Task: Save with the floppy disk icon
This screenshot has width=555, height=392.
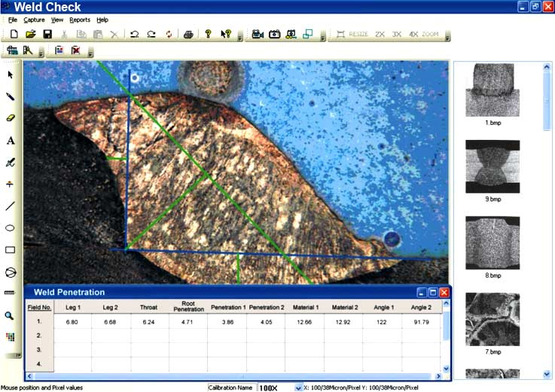Action: 47,34
